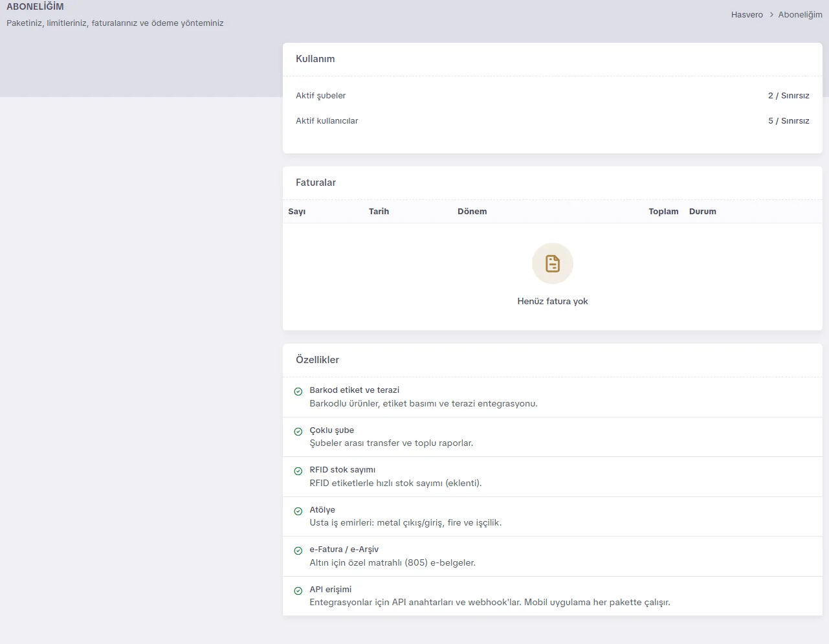Select the 'Barkod etiket ve terazi' feature title
The width and height of the screenshot is (829, 644).
355,390
